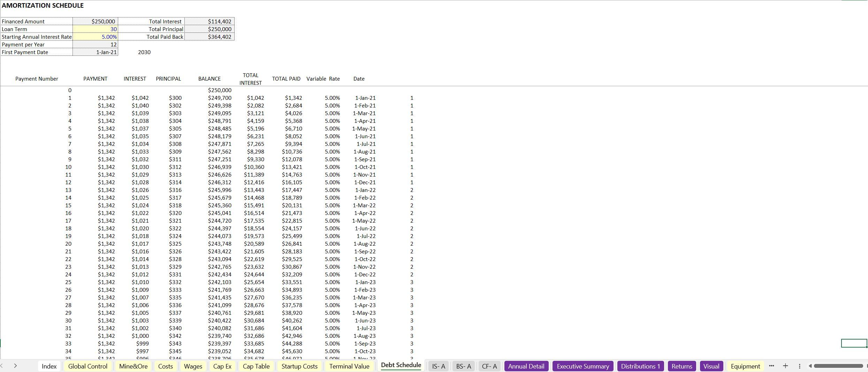The image size is (868, 372).
Task: Switch to the Debt Schedule tab
Action: point(401,365)
